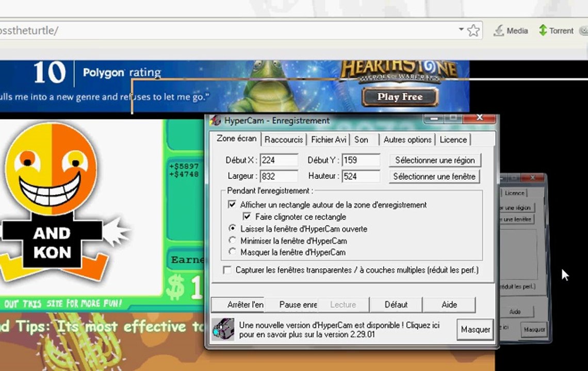Image resolution: width=588 pixels, height=371 pixels.
Task: Click the Arrêter l'en button
Action: [x=238, y=305]
